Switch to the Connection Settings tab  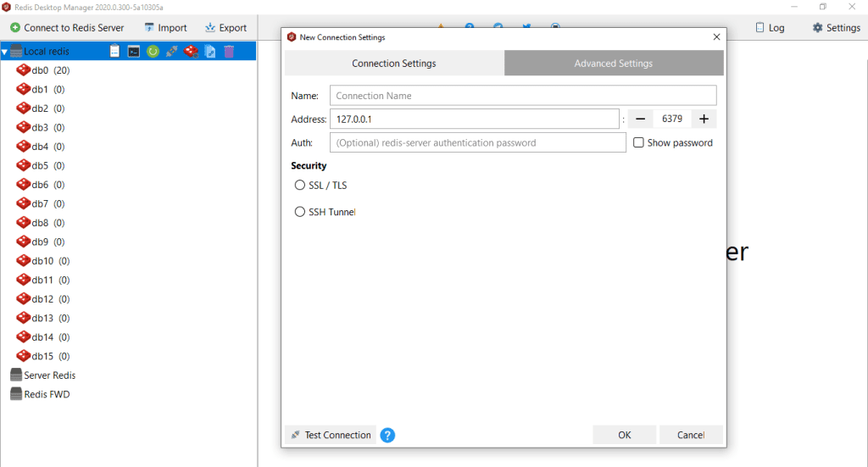point(394,63)
